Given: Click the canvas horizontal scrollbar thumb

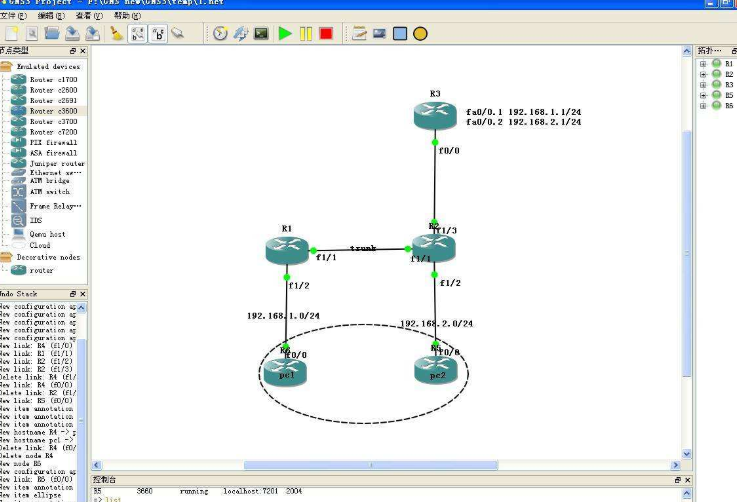Looking at the screenshot, I should (370, 465).
